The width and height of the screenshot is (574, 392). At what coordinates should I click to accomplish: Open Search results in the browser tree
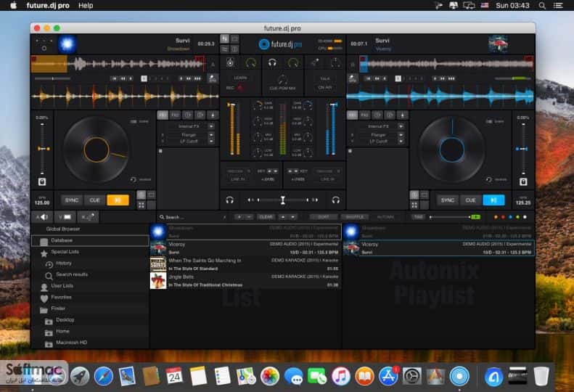pos(90,274)
